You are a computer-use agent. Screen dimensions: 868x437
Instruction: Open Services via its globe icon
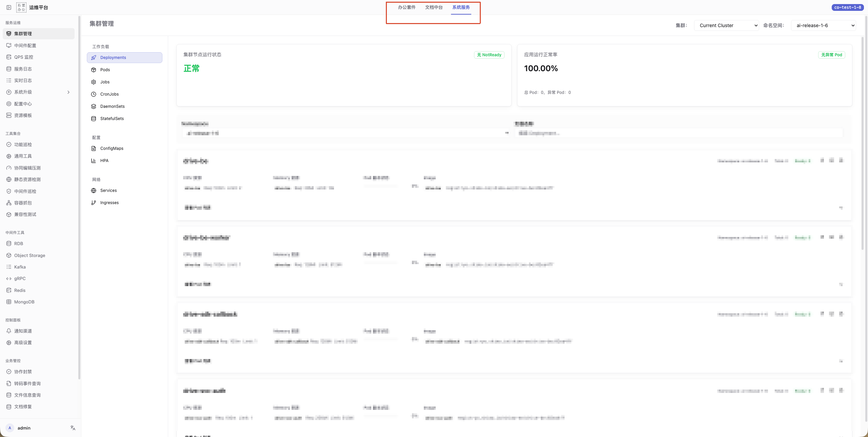tap(94, 191)
